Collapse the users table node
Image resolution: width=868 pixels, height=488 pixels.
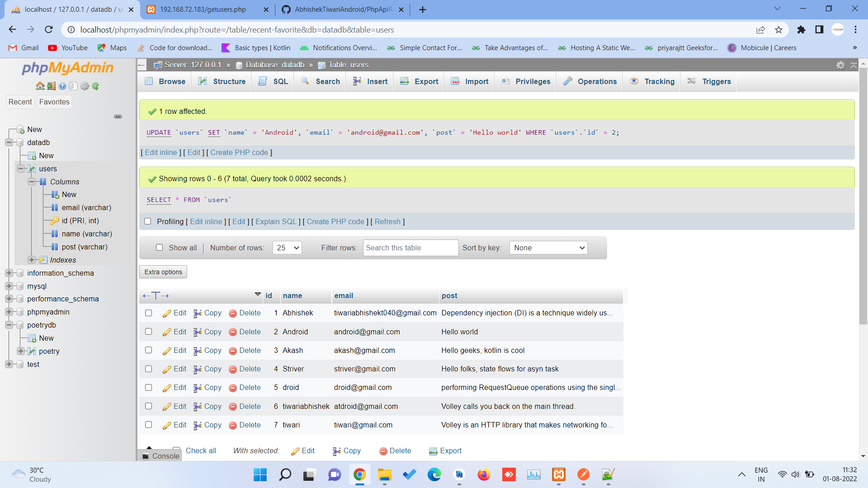click(x=20, y=169)
